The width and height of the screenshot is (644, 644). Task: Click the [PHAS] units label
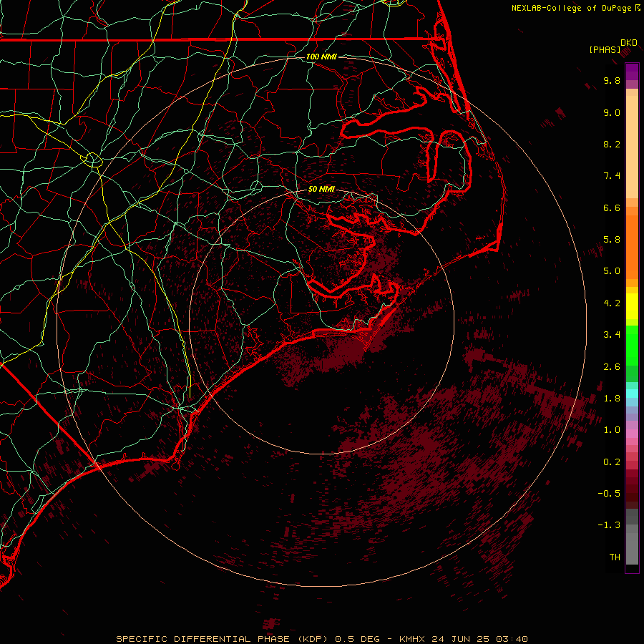604,49
